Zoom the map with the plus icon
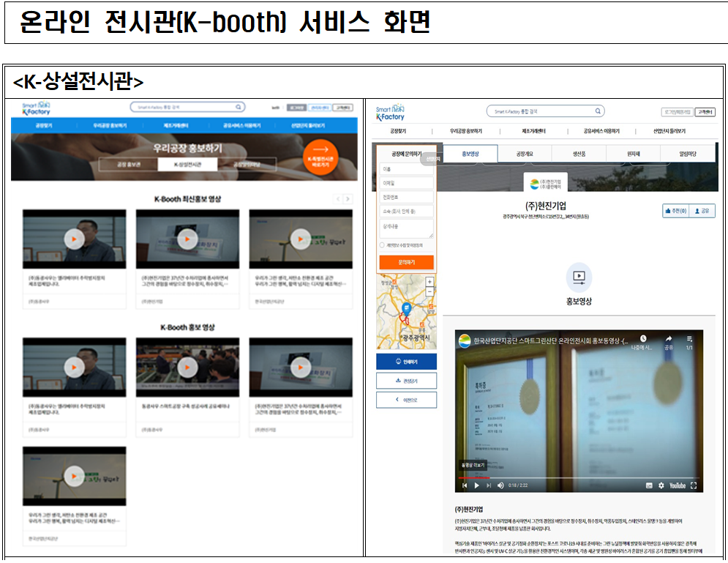The height and width of the screenshot is (563, 728). point(429,281)
